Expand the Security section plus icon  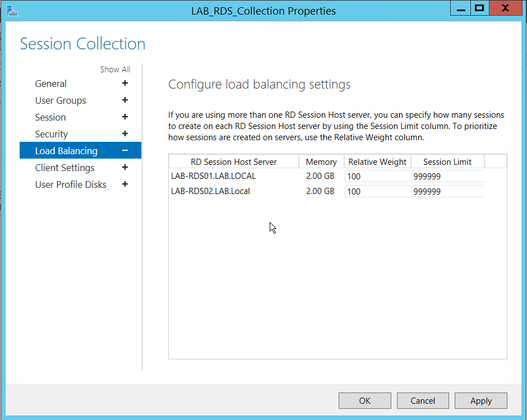pos(124,134)
